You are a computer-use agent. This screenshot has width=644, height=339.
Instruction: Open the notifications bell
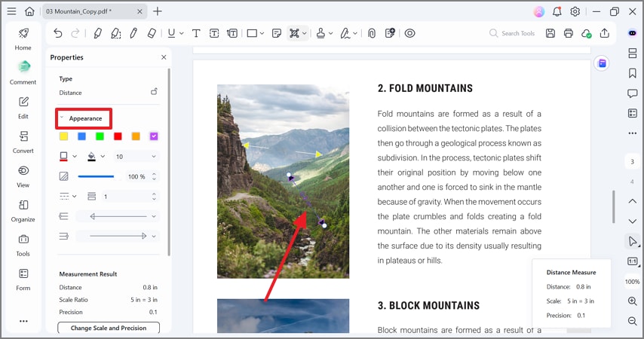(557, 11)
